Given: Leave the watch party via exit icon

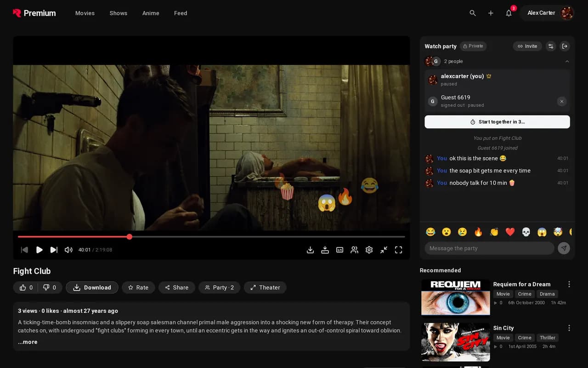Looking at the screenshot, I should 565,46.
